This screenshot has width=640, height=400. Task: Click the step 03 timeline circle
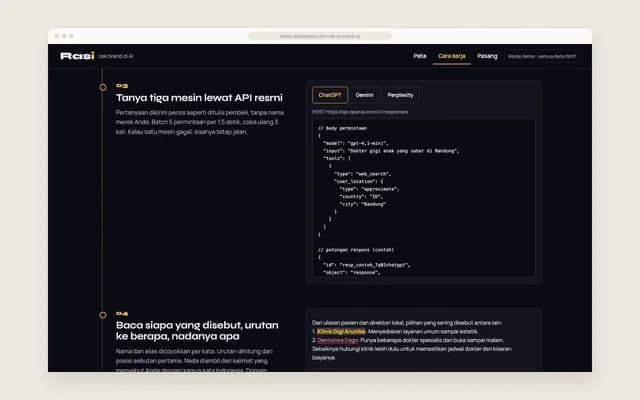103,87
